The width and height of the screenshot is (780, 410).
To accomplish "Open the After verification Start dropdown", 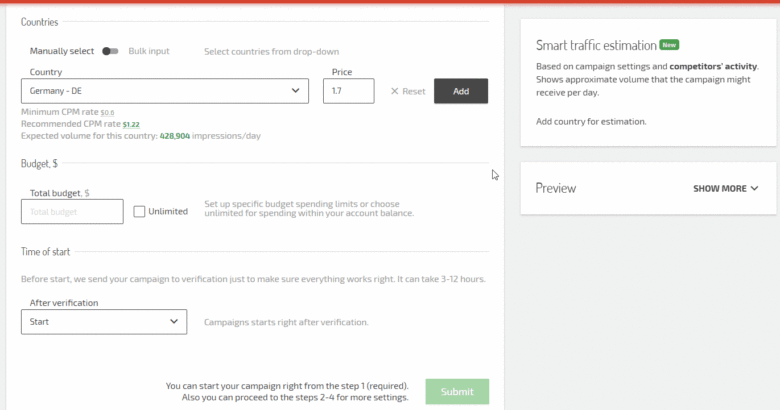I will pyautogui.click(x=103, y=322).
